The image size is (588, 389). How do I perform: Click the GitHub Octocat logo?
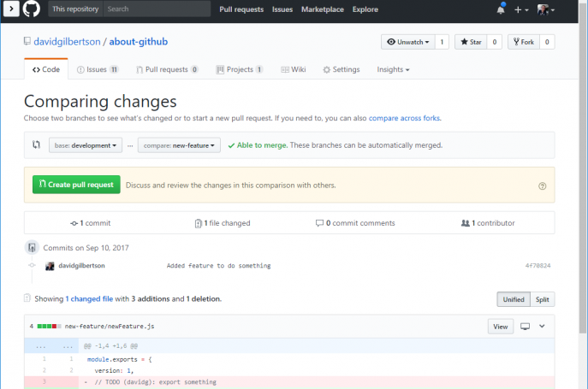[x=31, y=9]
